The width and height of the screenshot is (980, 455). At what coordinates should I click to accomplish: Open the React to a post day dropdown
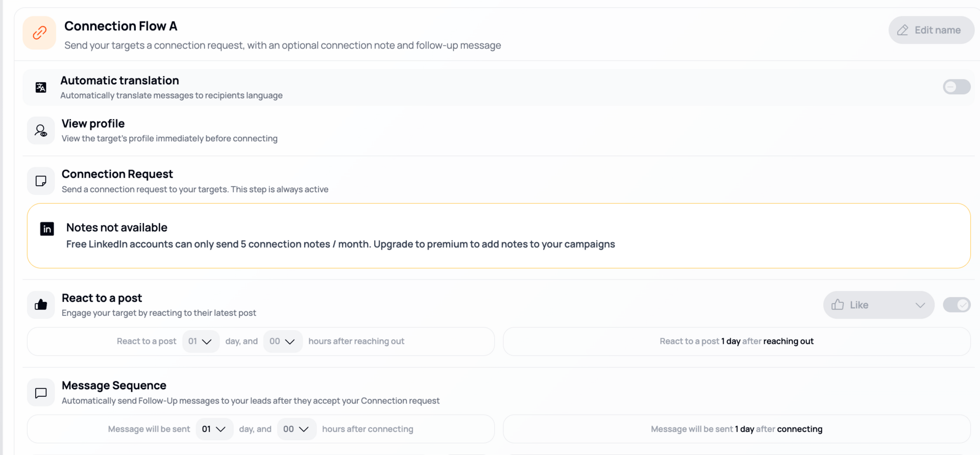[201, 341]
